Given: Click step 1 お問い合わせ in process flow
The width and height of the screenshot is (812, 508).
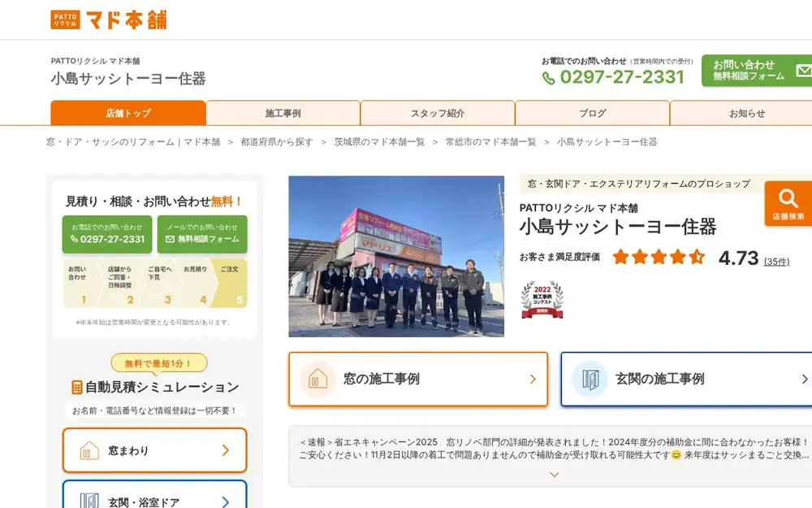Looking at the screenshot, I should (80, 284).
